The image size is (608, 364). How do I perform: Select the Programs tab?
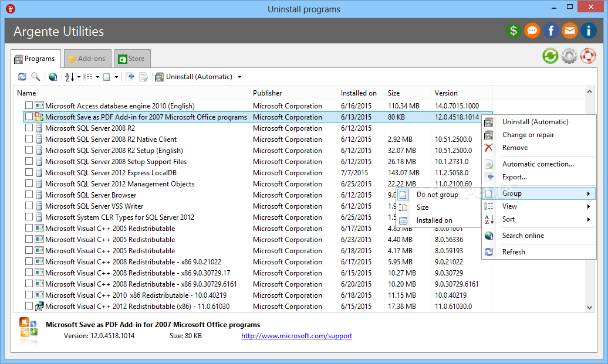pos(35,59)
